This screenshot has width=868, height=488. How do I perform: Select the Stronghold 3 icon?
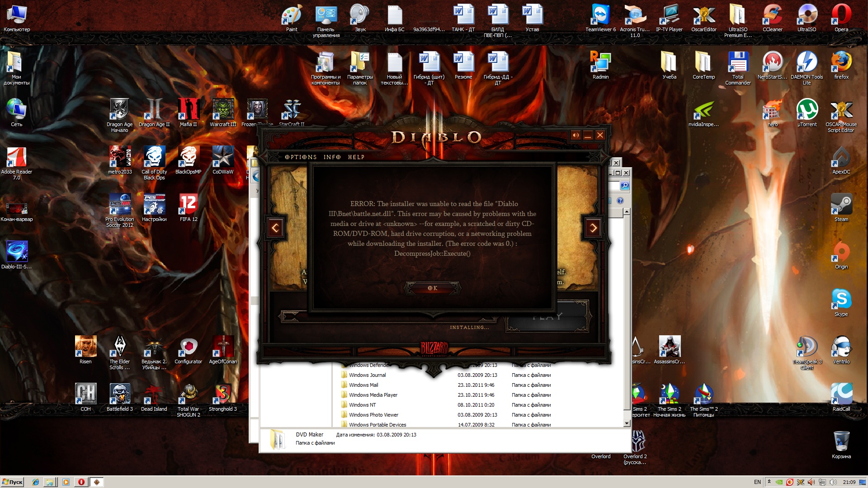pyautogui.click(x=223, y=398)
